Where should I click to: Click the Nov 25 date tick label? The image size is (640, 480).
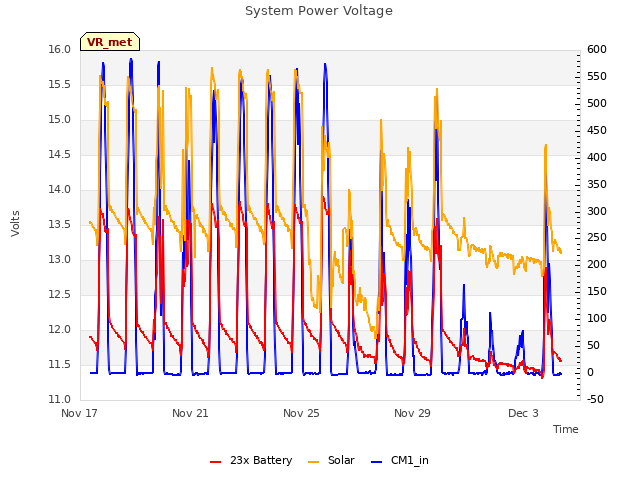(x=301, y=413)
